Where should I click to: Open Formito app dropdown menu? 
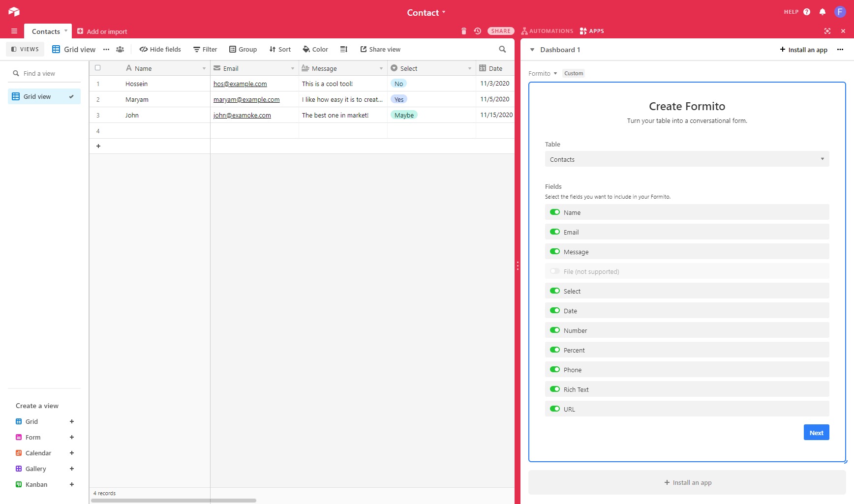543,73
